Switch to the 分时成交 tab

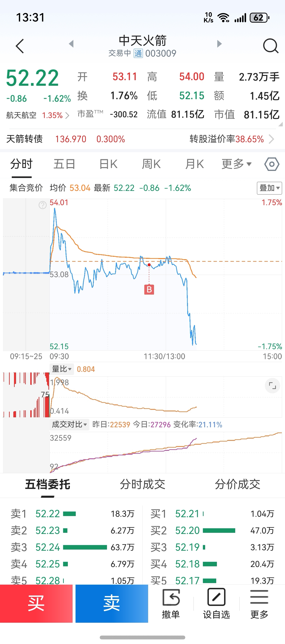pyautogui.click(x=142, y=484)
